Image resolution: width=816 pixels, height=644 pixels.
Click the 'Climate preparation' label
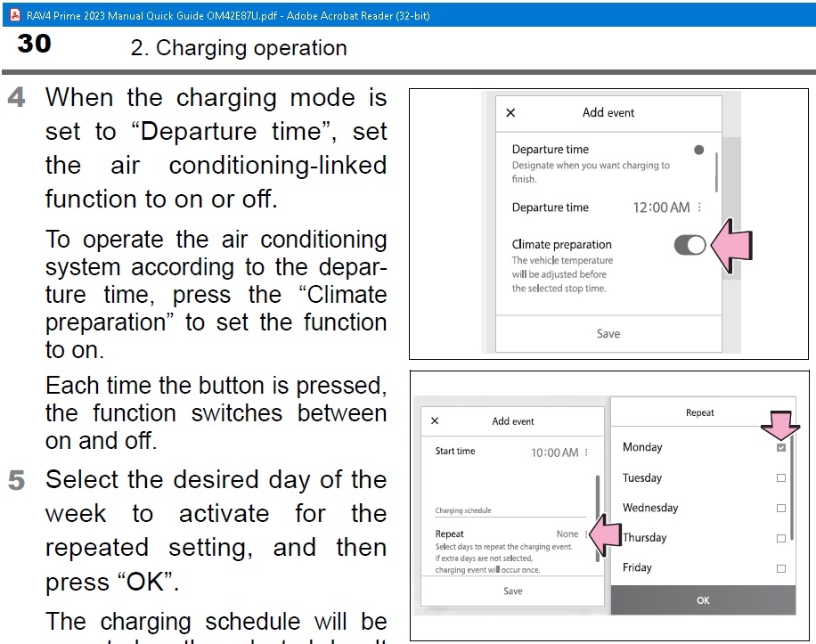[561, 244]
